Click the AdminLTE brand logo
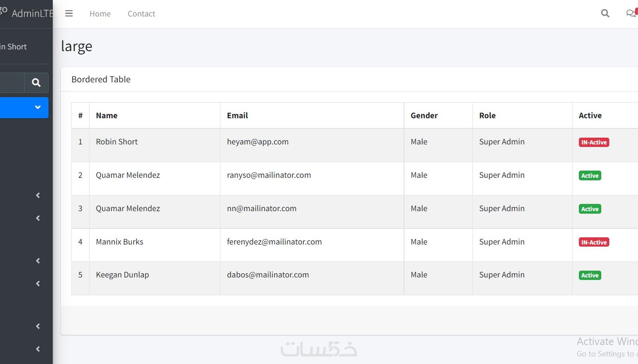This screenshot has width=638, height=364. (26, 14)
